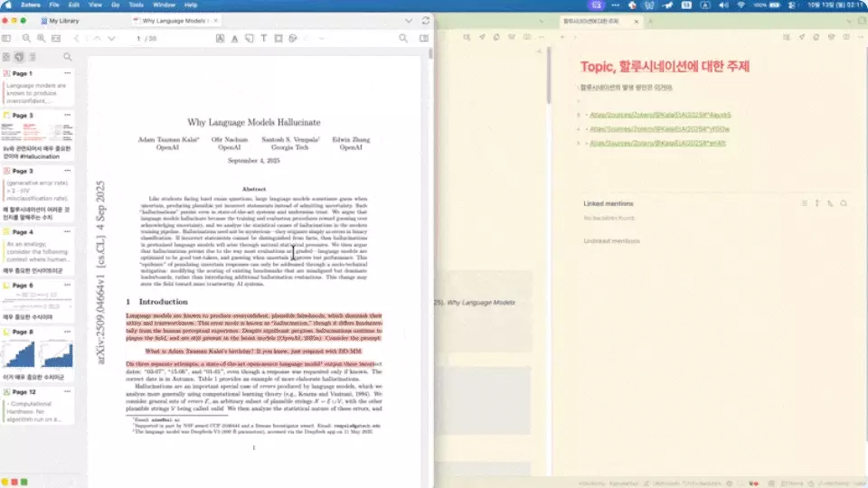Open the Page 6 annotation options menu
Image resolution: width=868 pixels, height=488 pixels.
click(68, 285)
